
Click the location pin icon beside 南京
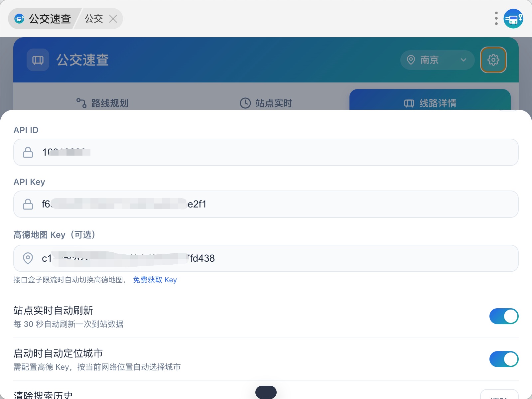pos(411,60)
